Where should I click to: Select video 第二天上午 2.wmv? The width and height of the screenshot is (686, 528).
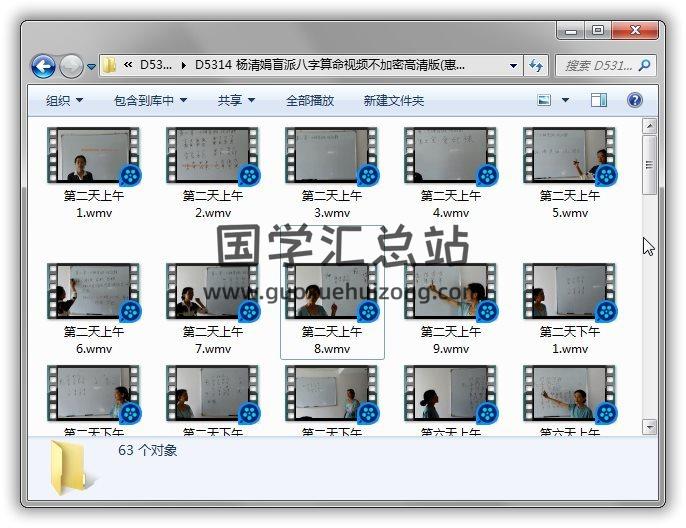click(213, 173)
